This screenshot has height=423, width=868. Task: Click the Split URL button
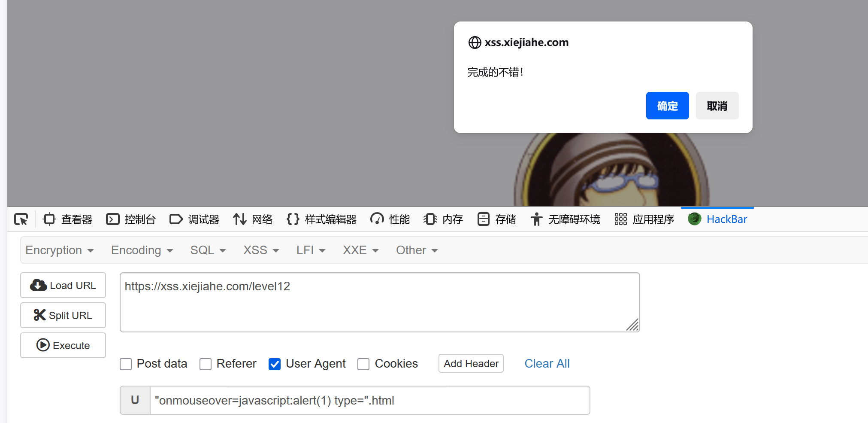63,315
